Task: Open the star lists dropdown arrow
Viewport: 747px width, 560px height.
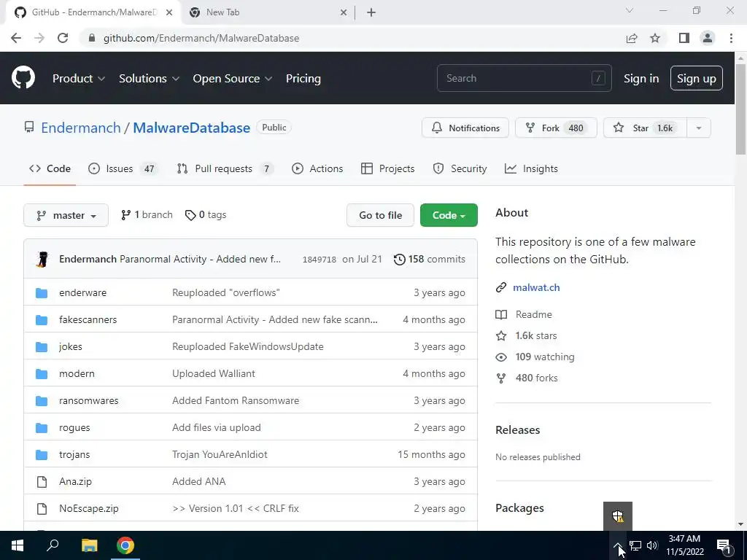Action: tap(698, 128)
